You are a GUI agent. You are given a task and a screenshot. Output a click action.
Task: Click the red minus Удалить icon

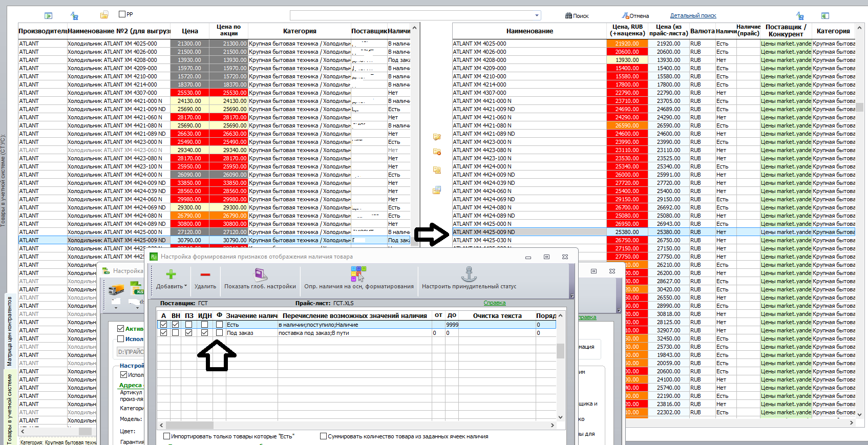tap(205, 275)
